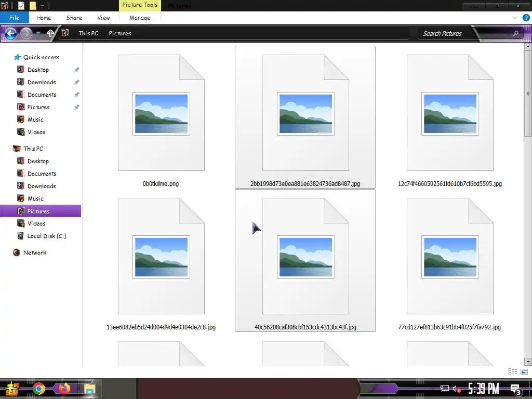The height and width of the screenshot is (399, 532).
Task: Open Music under This PC
Action: (x=35, y=198)
